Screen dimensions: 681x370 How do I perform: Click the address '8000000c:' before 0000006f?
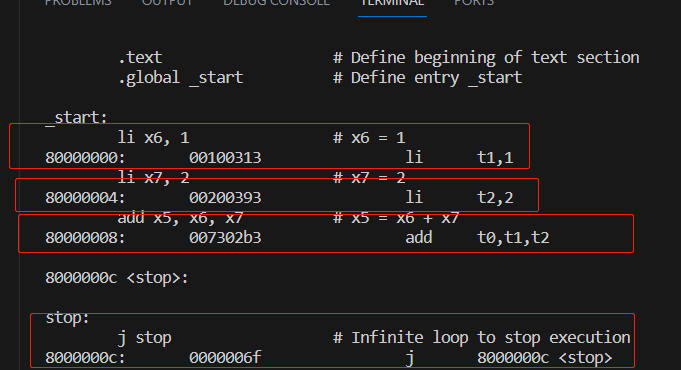coord(85,357)
